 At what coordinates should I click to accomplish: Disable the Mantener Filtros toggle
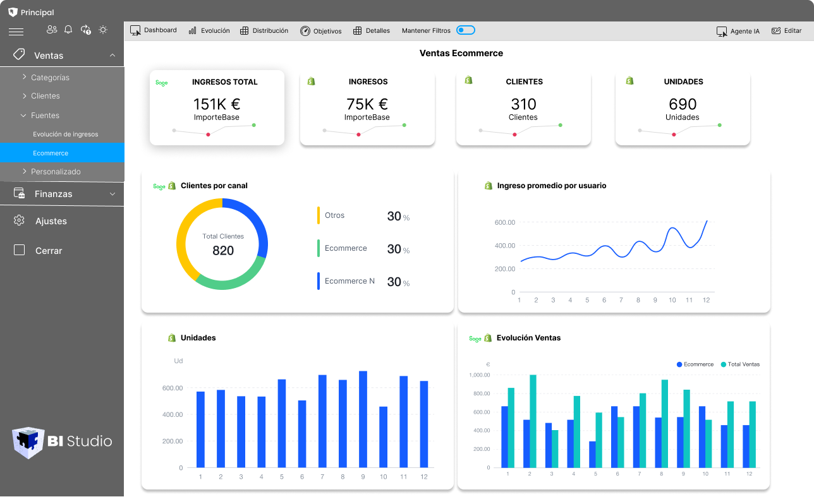coord(466,30)
